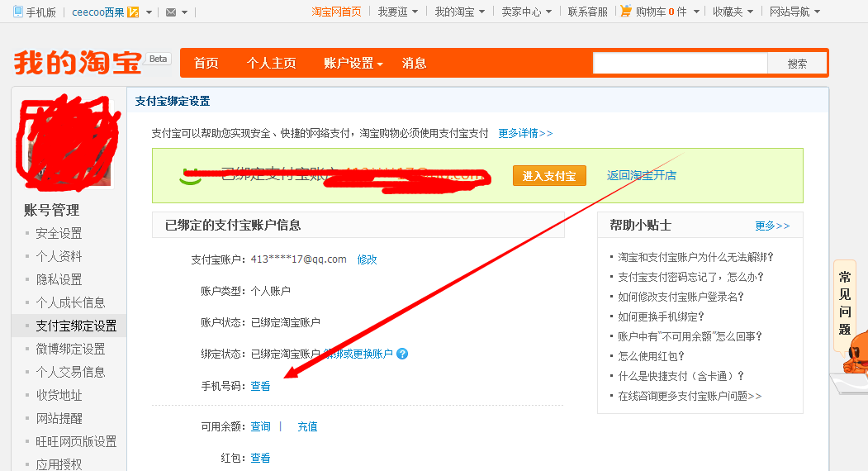The image size is (868, 471).
Task: Open help tip about 不可用余额
Action: 690,336
